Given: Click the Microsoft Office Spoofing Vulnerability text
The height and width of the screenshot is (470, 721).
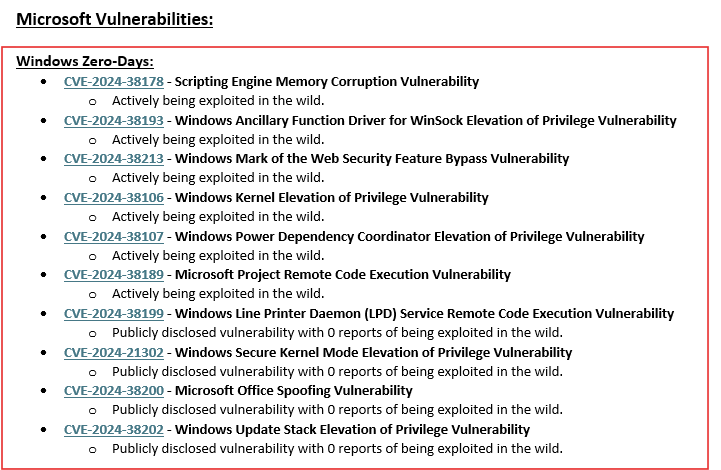Looking at the screenshot, I should click(294, 391).
